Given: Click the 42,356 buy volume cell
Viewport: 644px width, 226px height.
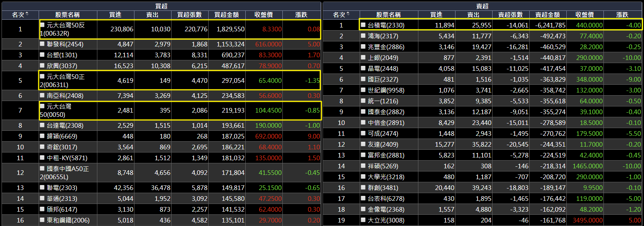Looking at the screenshot, I should (x=116, y=188).
